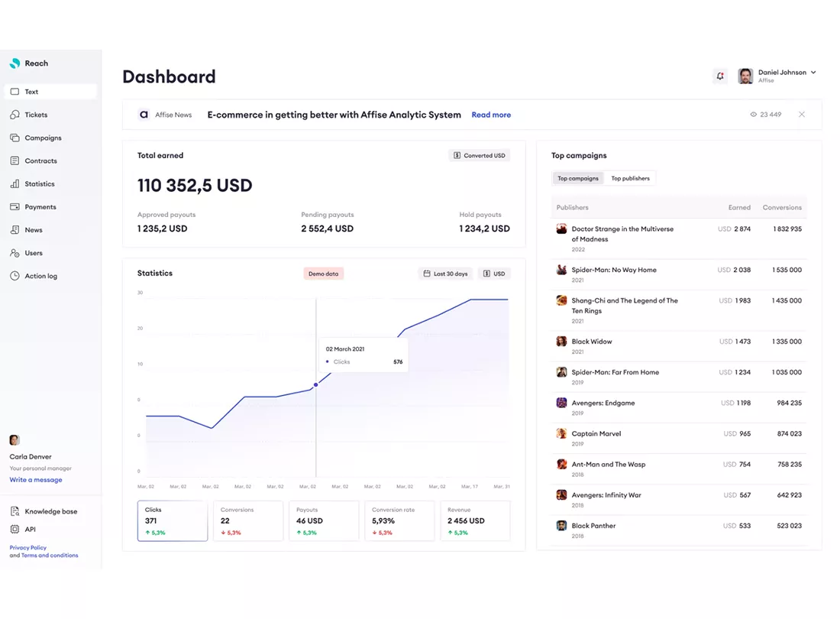This screenshot has height=619, width=840.
Task: Click the Avengers: Endgame thumbnail
Action: click(x=561, y=403)
